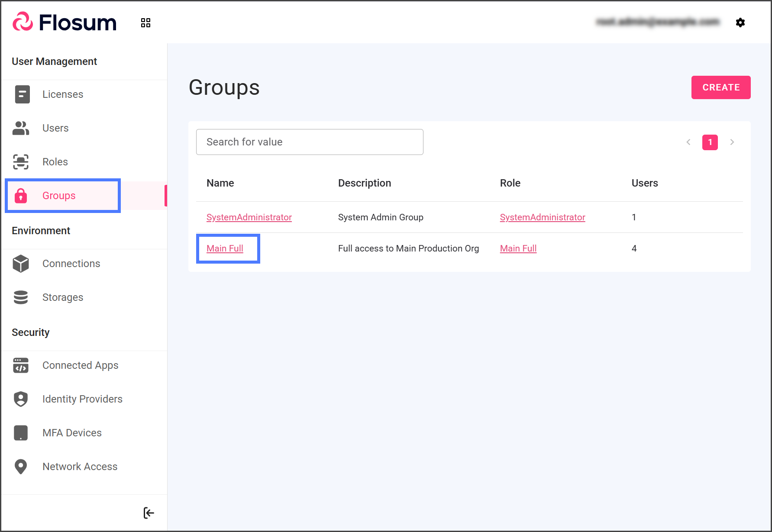Click the Storages database icon
Image resolution: width=772 pixels, height=532 pixels.
click(21, 297)
